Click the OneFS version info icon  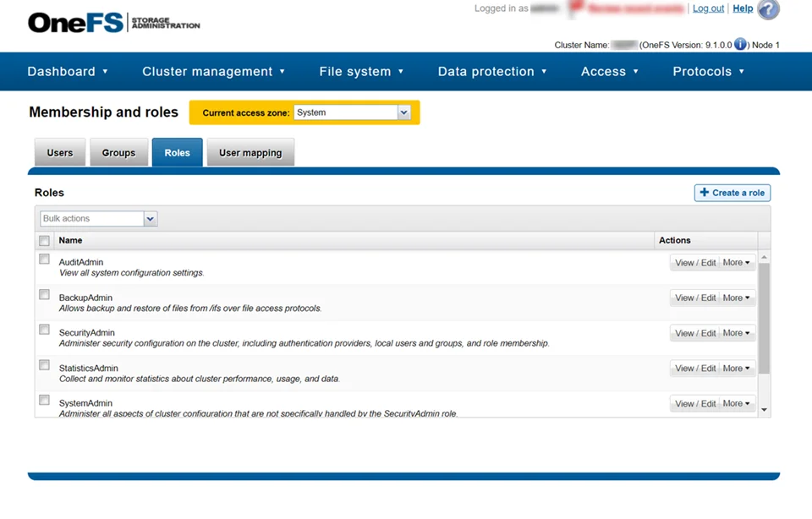coord(741,45)
